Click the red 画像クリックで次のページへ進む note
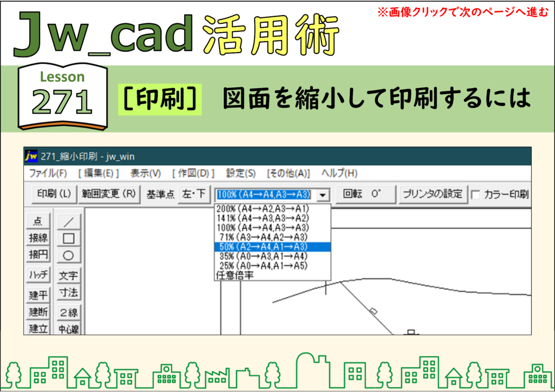 pyautogui.click(x=463, y=12)
